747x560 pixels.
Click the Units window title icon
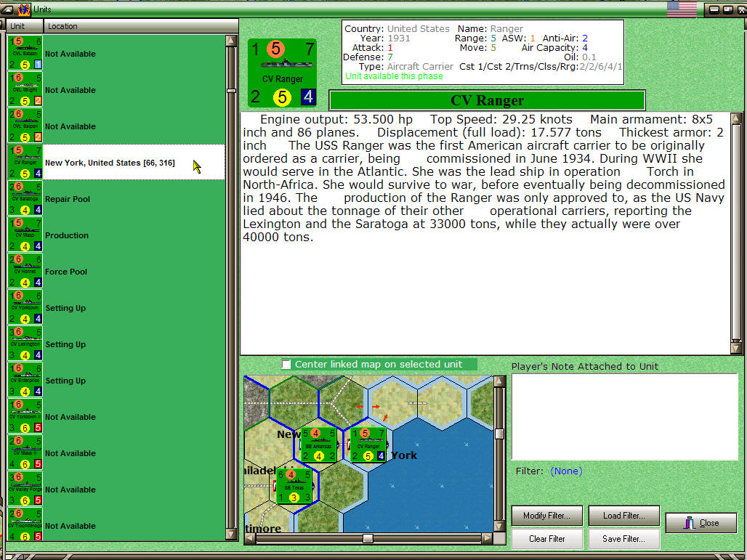click(x=23, y=9)
